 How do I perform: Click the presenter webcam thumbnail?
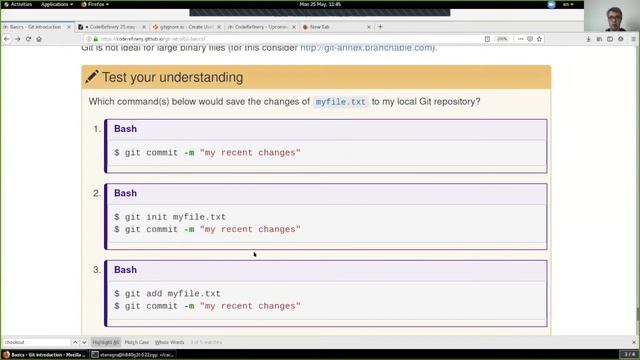[x=612, y=16]
